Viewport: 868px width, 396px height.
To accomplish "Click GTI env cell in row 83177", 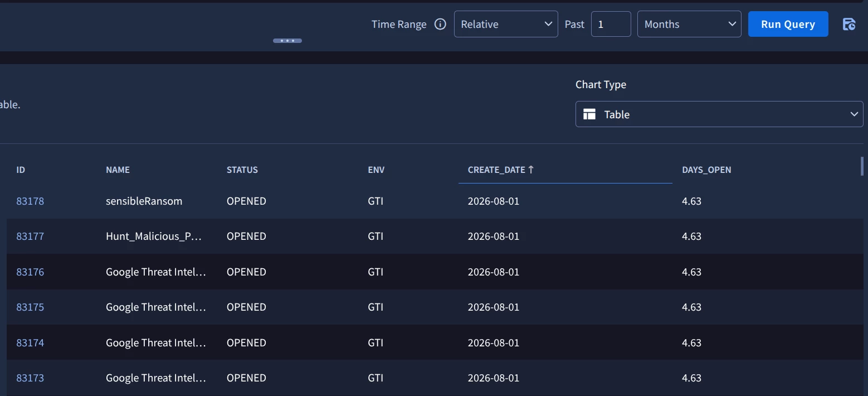I will [376, 236].
